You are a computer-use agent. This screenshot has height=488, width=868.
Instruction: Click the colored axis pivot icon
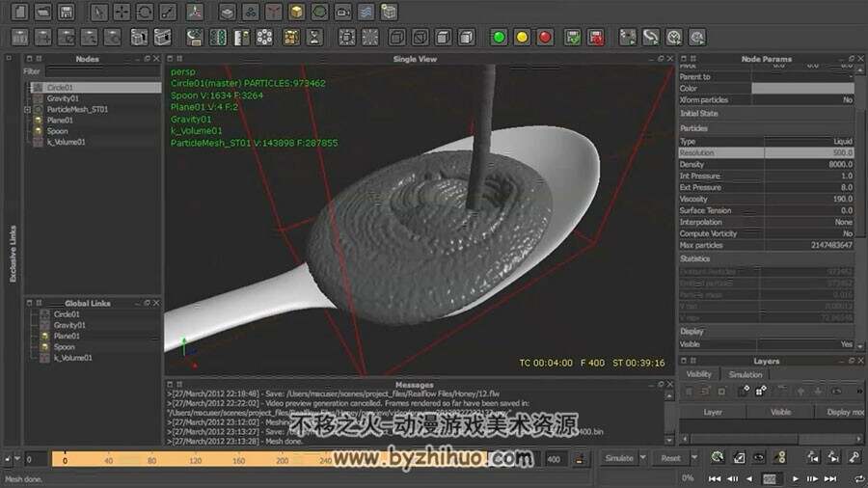(x=195, y=12)
